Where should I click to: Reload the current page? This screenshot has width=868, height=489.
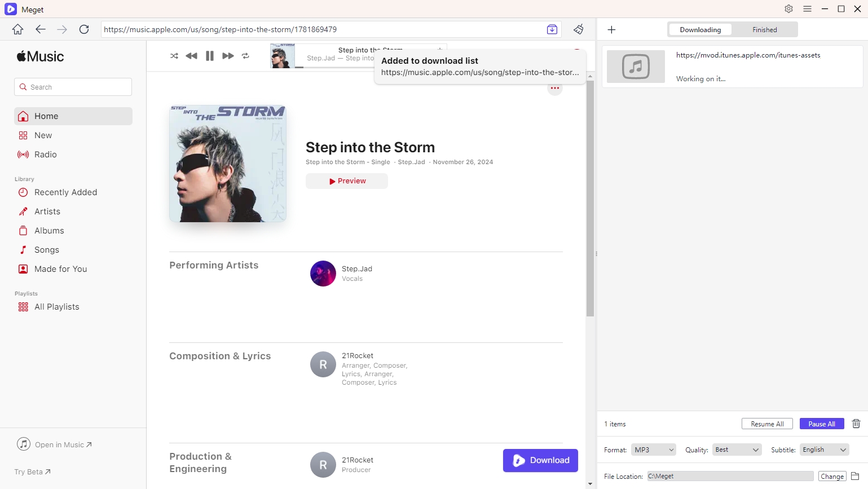point(84,29)
